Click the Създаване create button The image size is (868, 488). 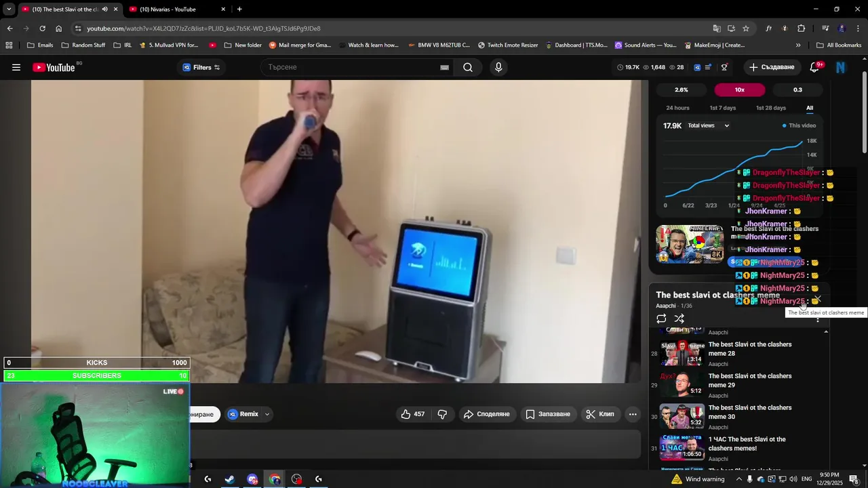tap(772, 67)
